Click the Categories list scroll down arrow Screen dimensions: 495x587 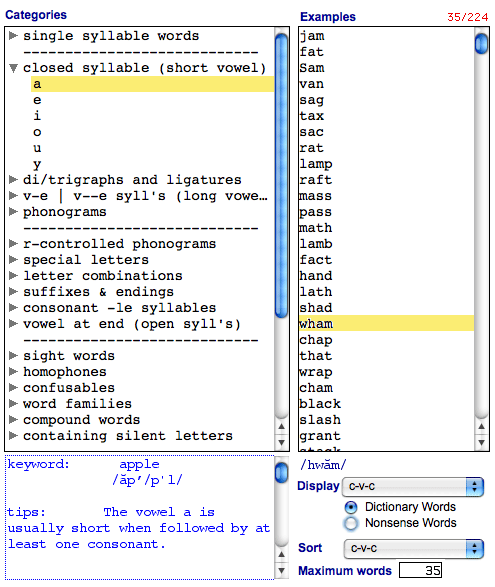click(x=282, y=442)
